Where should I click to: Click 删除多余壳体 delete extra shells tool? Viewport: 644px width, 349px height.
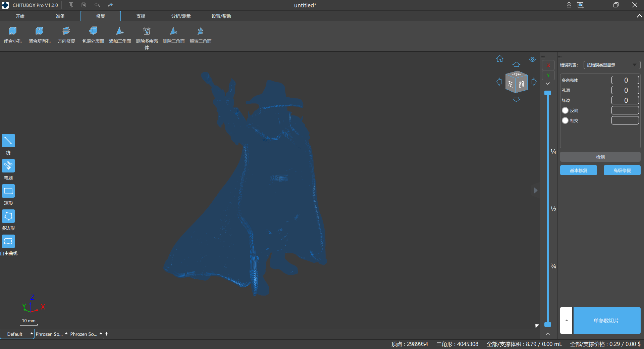tap(147, 38)
